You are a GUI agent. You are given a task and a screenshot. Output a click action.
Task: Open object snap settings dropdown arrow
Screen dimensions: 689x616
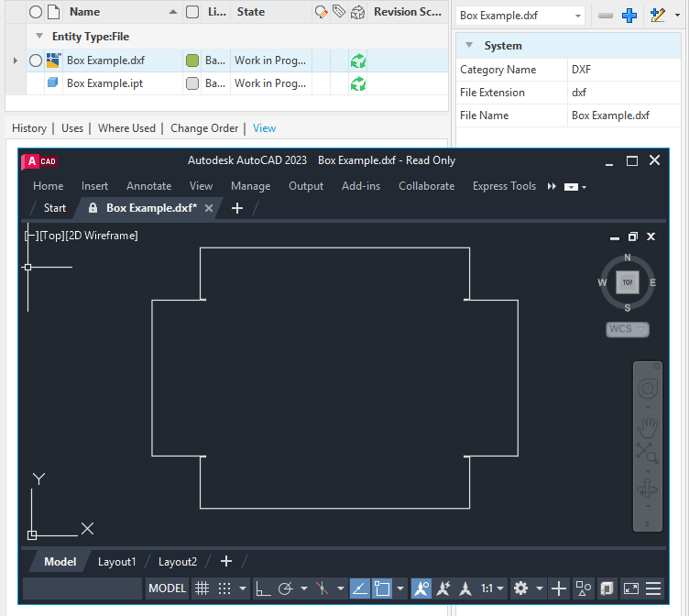[x=400, y=588]
